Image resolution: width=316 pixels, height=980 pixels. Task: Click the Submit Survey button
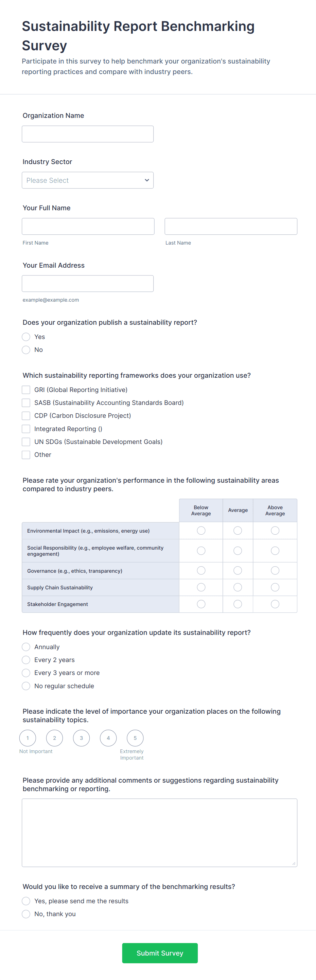pyautogui.click(x=160, y=953)
